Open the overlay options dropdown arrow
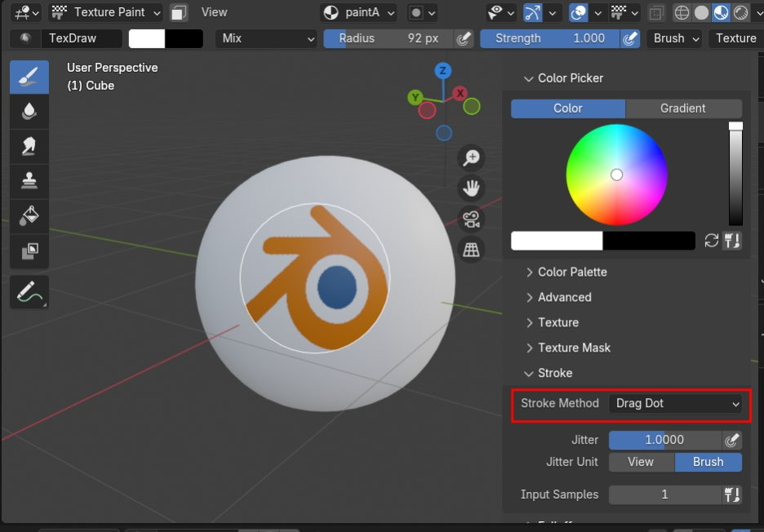 tap(597, 13)
